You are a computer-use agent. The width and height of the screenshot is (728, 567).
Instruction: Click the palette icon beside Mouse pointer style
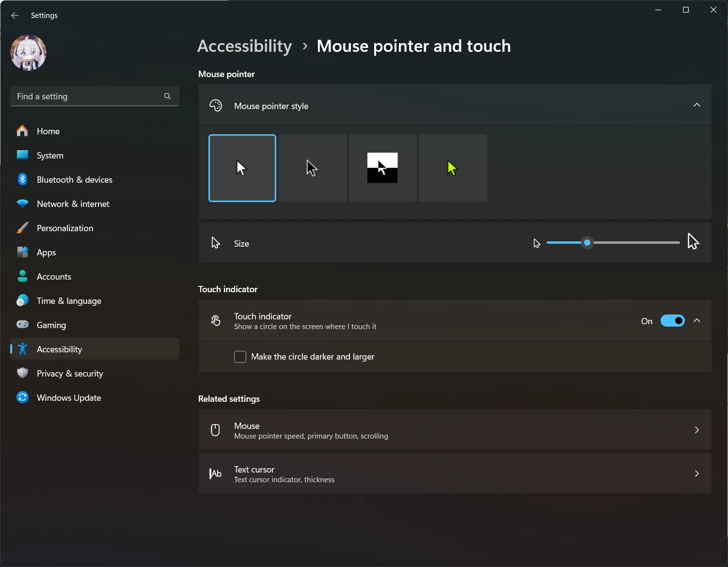click(216, 106)
